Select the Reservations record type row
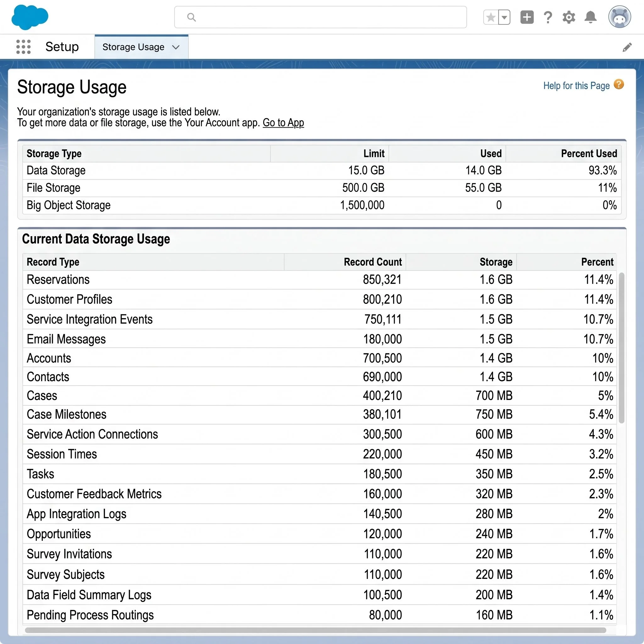Image resolution: width=644 pixels, height=644 pixels. pos(319,280)
